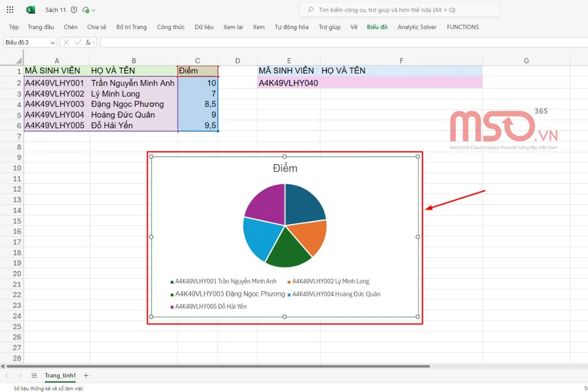
Task: Open the Name Box dropdown showing Biểu đồ 3
Action: (x=52, y=42)
